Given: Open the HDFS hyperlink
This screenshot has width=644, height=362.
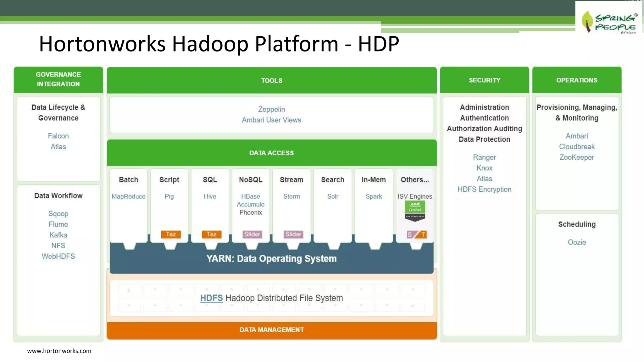Looking at the screenshot, I should (211, 298).
